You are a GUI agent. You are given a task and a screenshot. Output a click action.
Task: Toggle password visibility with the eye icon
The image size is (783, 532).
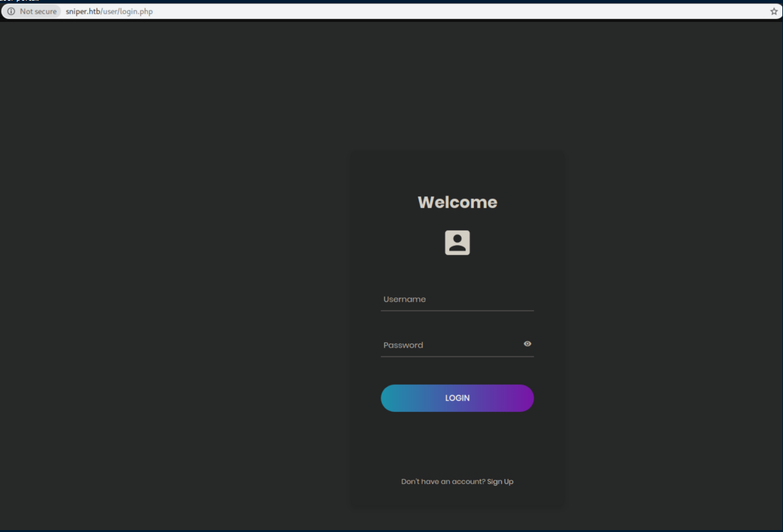coord(527,344)
